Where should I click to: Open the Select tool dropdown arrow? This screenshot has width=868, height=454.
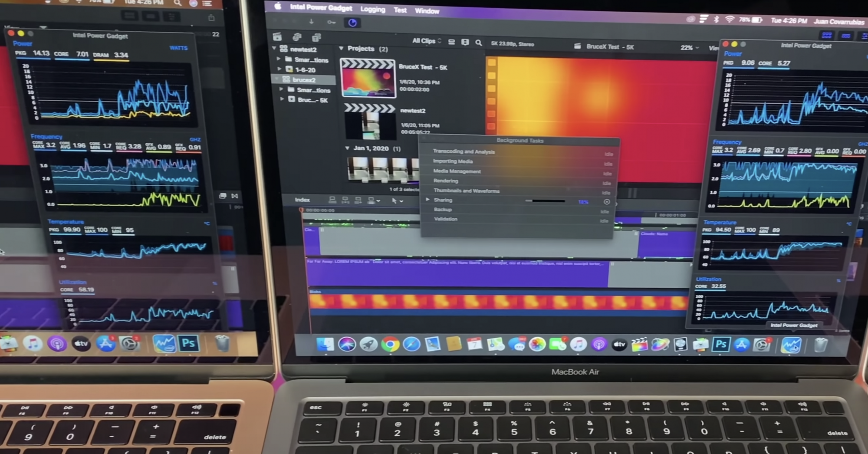401,201
